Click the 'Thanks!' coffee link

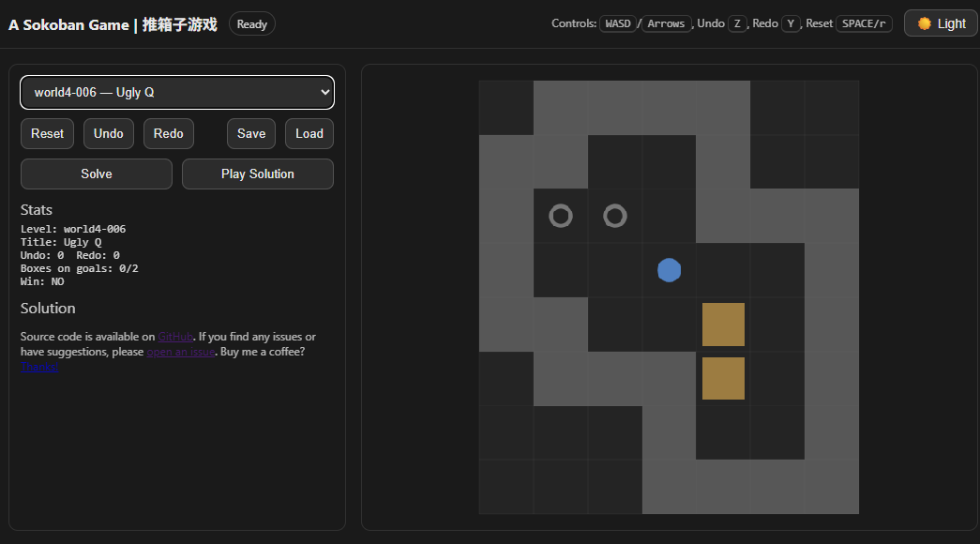(39, 367)
